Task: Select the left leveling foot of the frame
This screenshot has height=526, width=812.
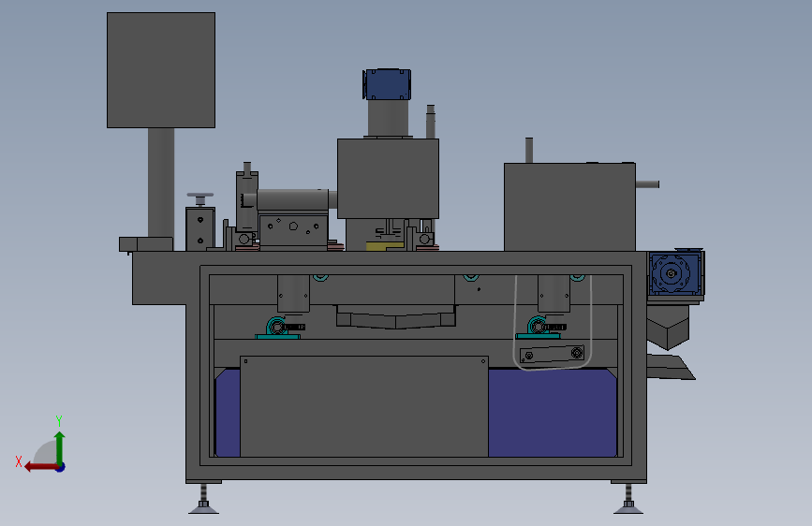Action: pos(203,499)
